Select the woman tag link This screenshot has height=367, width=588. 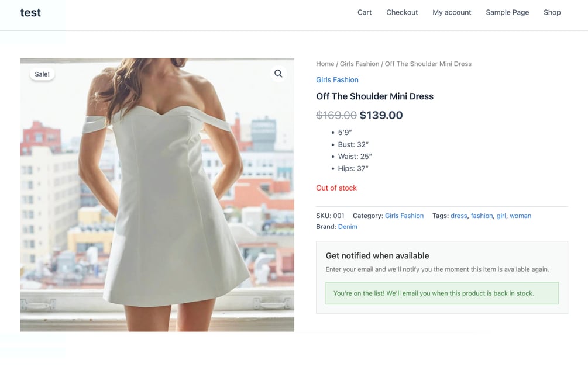(520, 216)
